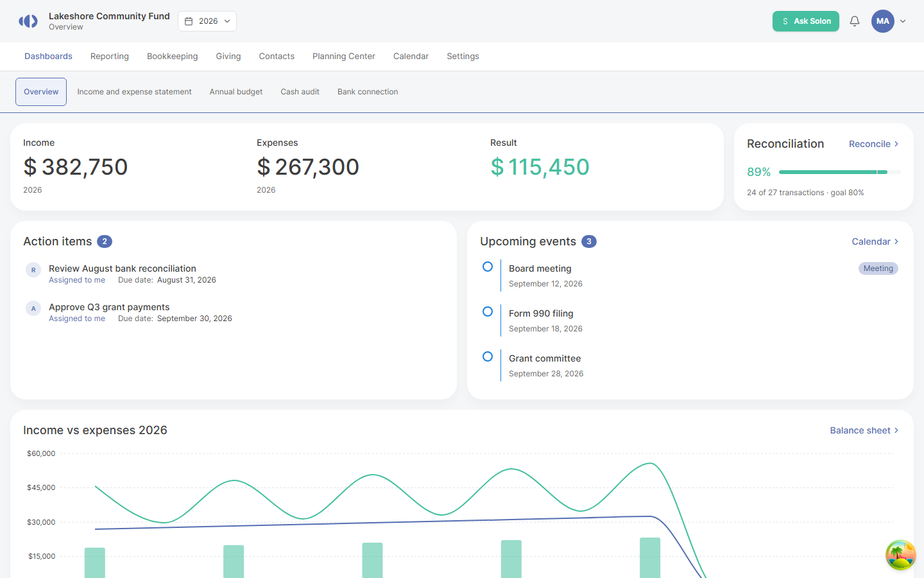Switch to Bank connection tab
This screenshot has height=578, width=924.
[x=368, y=92]
